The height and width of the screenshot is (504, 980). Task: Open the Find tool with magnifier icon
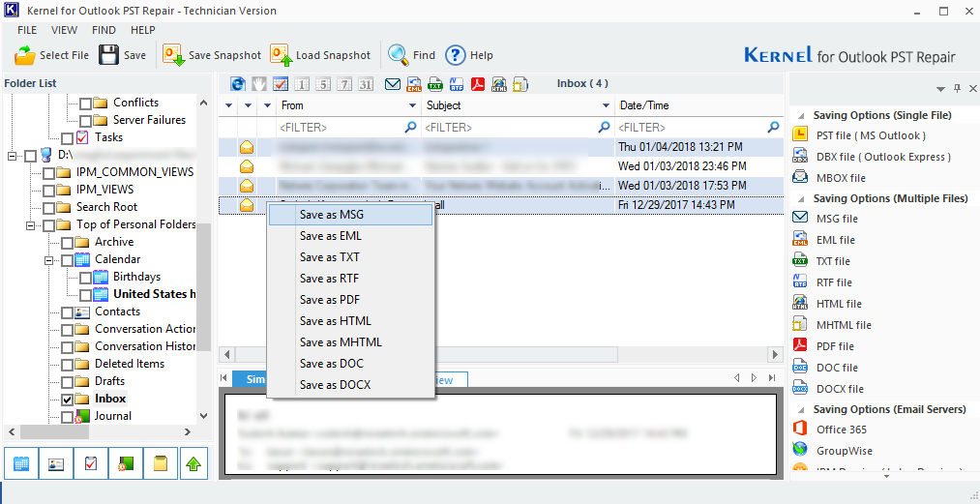tap(411, 55)
